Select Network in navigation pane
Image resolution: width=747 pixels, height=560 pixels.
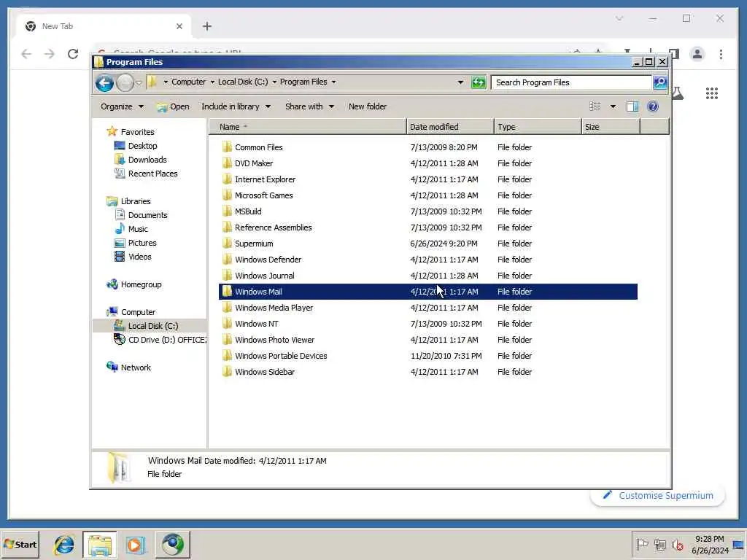click(136, 367)
